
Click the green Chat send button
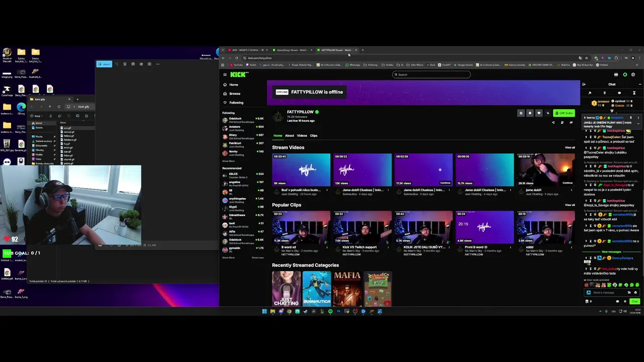(x=634, y=301)
